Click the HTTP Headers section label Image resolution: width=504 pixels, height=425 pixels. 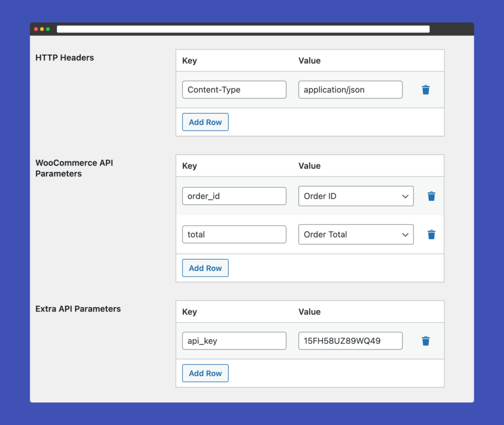pyautogui.click(x=64, y=58)
